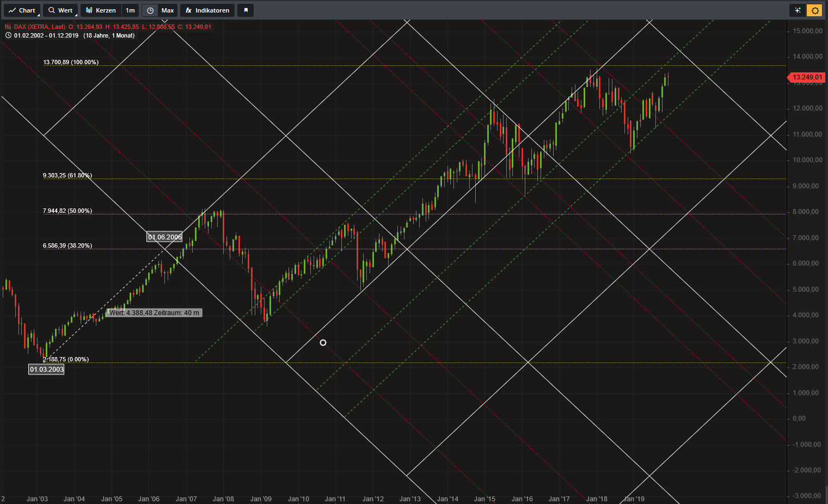Click the red 13.249,01 current price tag
This screenshot has height=504, width=828.
coord(807,77)
